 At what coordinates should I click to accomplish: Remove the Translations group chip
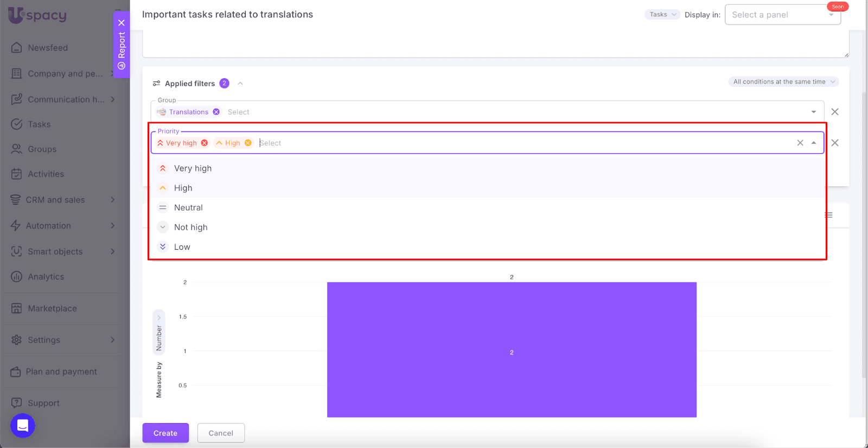(x=216, y=112)
